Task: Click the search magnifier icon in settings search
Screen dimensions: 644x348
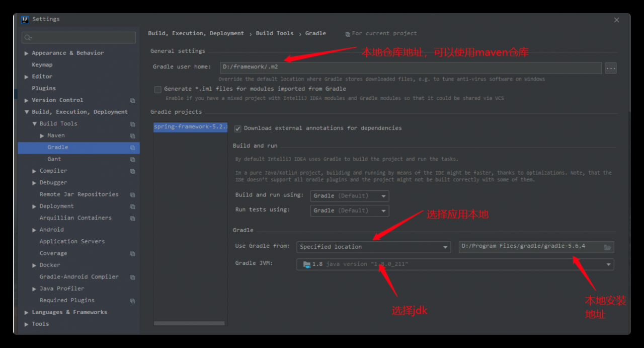Action: click(28, 38)
